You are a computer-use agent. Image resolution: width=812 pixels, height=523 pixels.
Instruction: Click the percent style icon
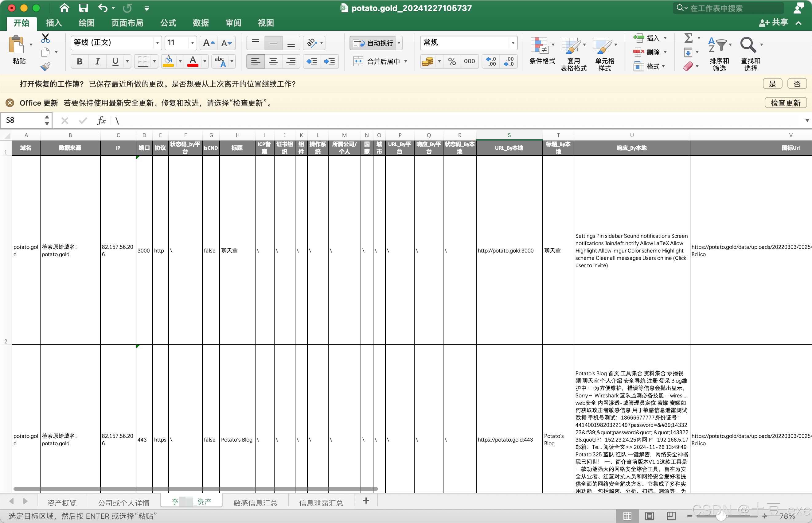451,61
